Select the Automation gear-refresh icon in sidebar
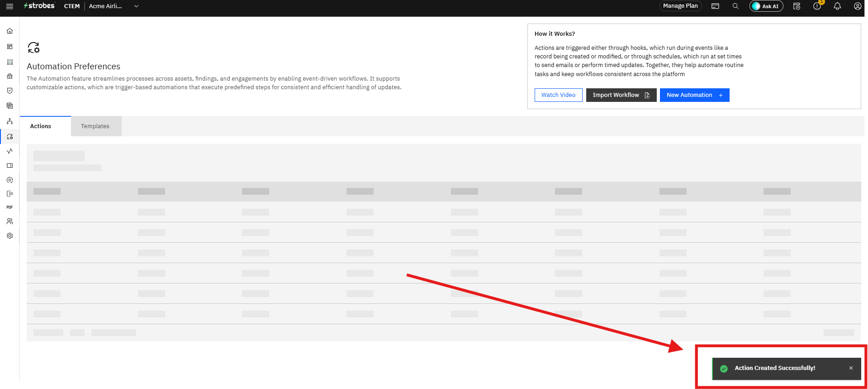 pos(9,136)
